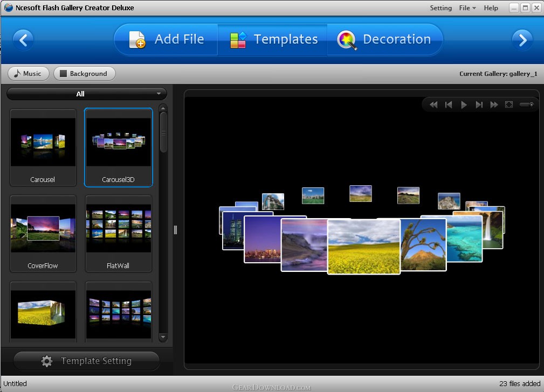Click the Background button

click(84, 73)
